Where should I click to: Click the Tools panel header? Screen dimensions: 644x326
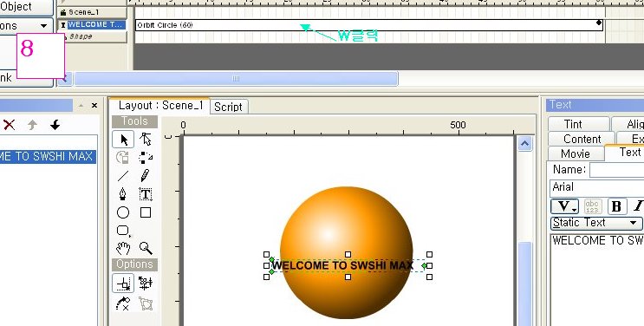point(134,121)
